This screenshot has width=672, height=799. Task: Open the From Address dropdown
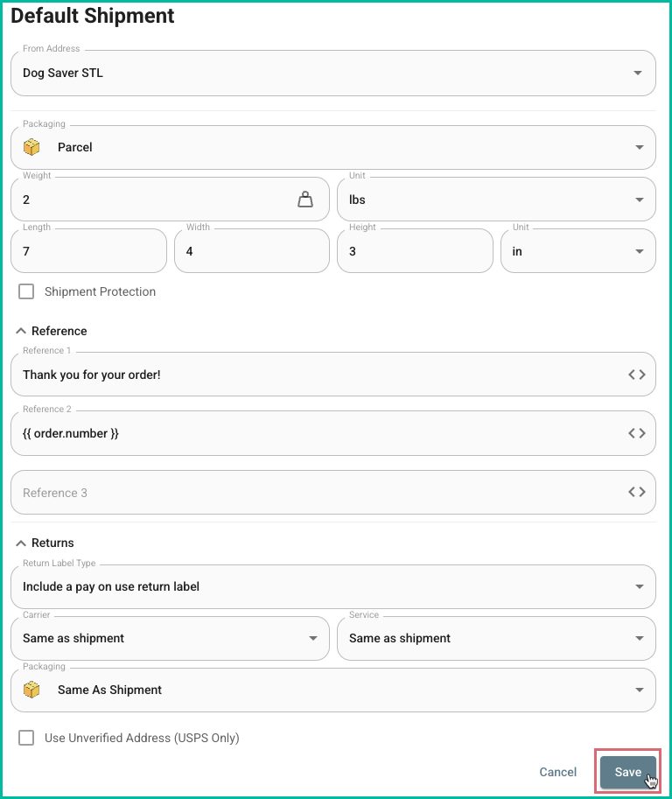[639, 73]
